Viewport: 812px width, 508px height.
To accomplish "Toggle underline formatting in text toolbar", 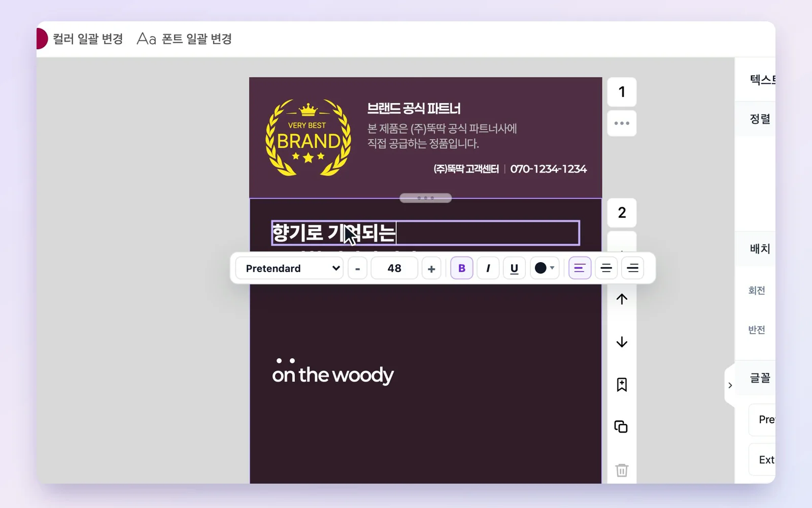I will (514, 268).
